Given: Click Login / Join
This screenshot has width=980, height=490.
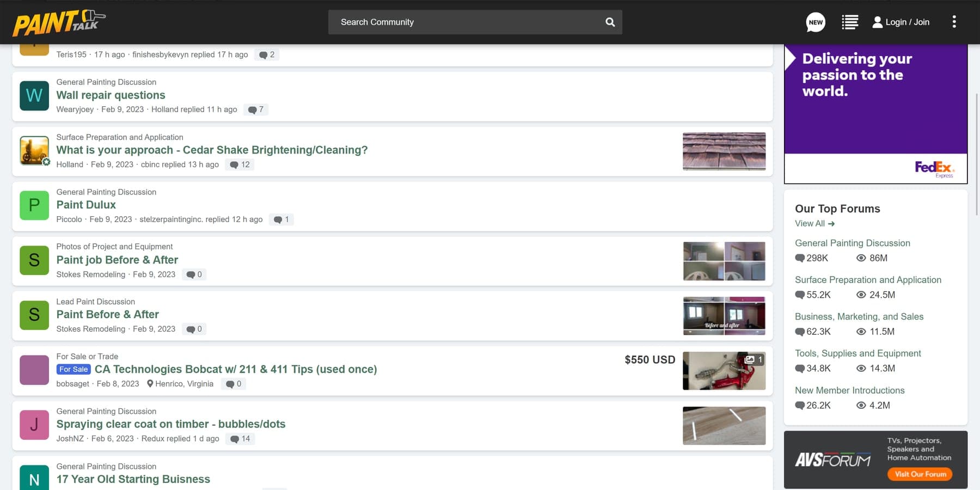Looking at the screenshot, I should (x=901, y=22).
